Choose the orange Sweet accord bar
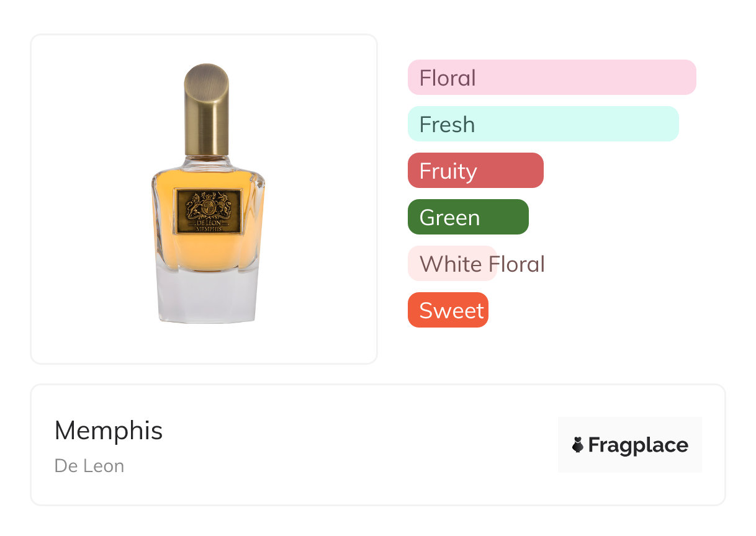This screenshot has width=756, height=536. [x=448, y=310]
